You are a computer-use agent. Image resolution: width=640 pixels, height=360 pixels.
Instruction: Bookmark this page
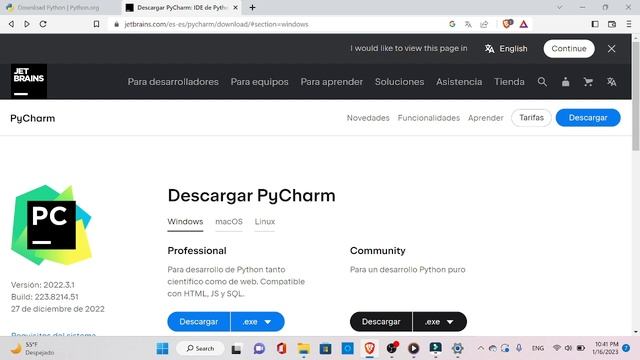(96, 24)
